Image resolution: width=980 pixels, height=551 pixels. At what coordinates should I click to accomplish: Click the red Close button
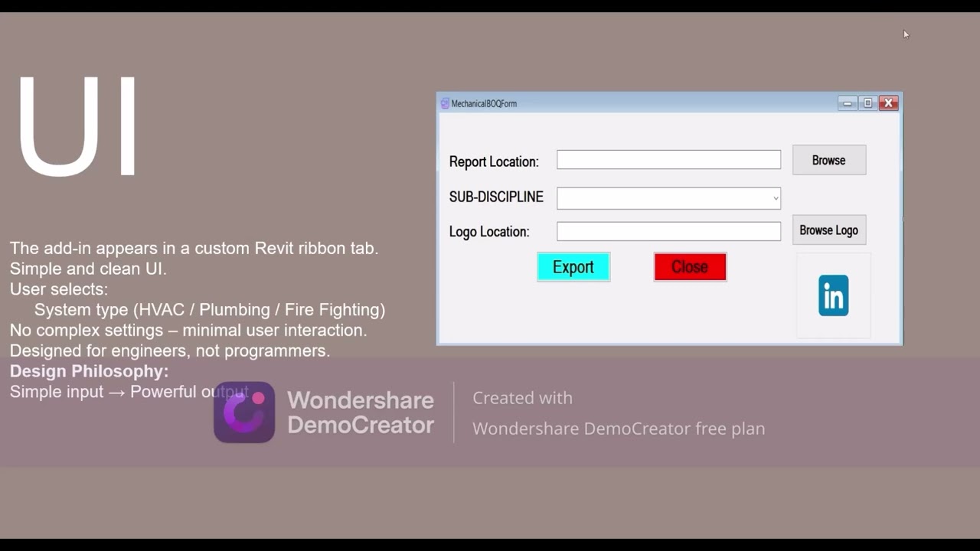click(690, 267)
